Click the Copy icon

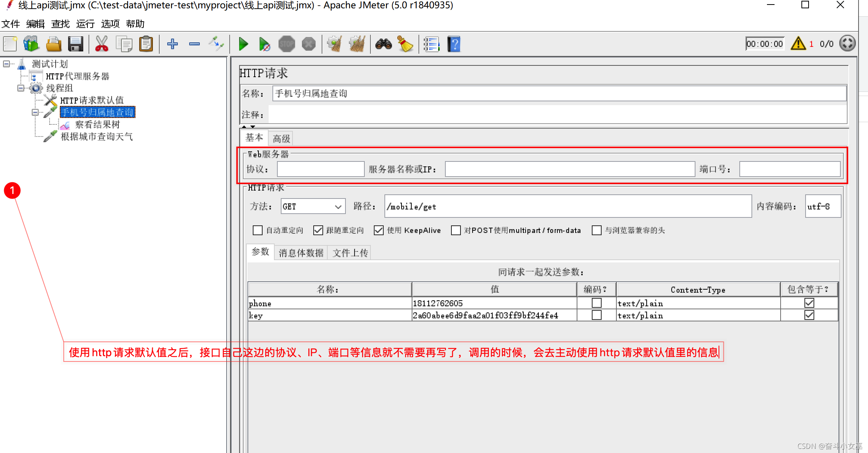tap(124, 44)
